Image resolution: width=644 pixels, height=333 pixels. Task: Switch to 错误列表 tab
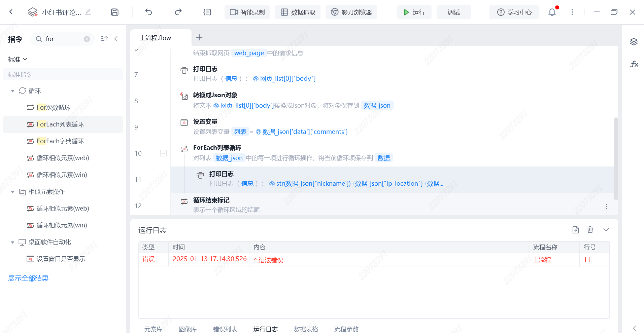(x=225, y=329)
